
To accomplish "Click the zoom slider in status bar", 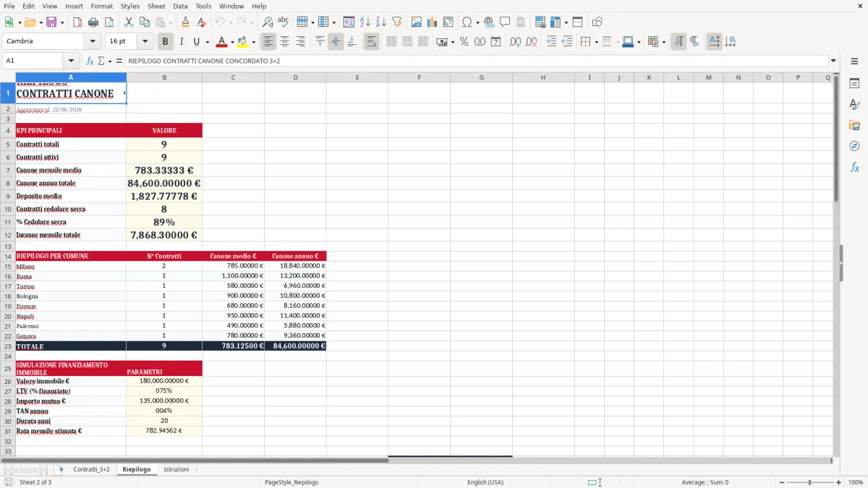I will click(x=810, y=482).
